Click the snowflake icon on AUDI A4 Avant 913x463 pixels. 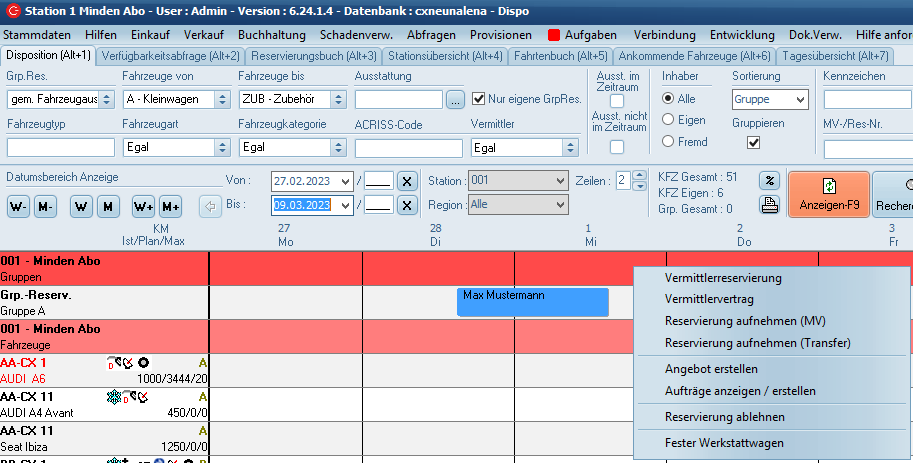pyautogui.click(x=113, y=397)
